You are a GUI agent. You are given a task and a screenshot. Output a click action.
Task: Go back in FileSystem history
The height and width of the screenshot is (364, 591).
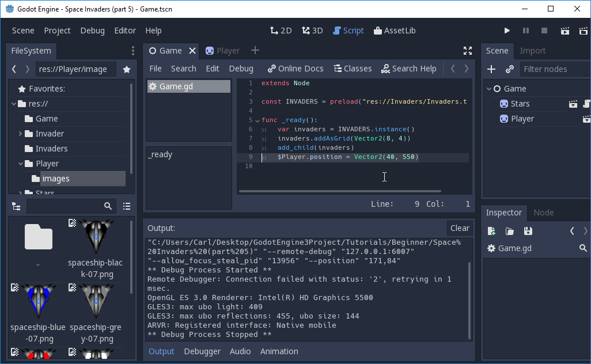click(14, 69)
